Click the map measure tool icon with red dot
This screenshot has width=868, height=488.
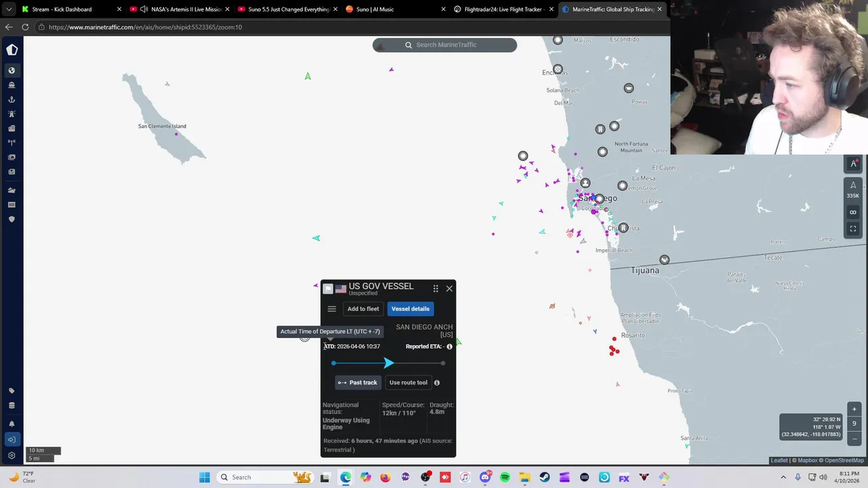click(x=854, y=163)
